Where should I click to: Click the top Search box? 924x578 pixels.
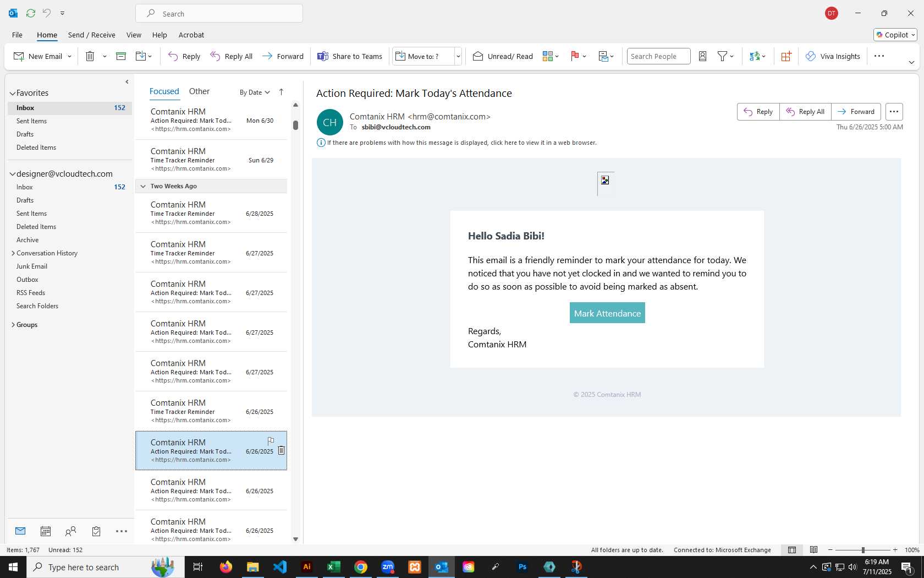pyautogui.click(x=219, y=13)
